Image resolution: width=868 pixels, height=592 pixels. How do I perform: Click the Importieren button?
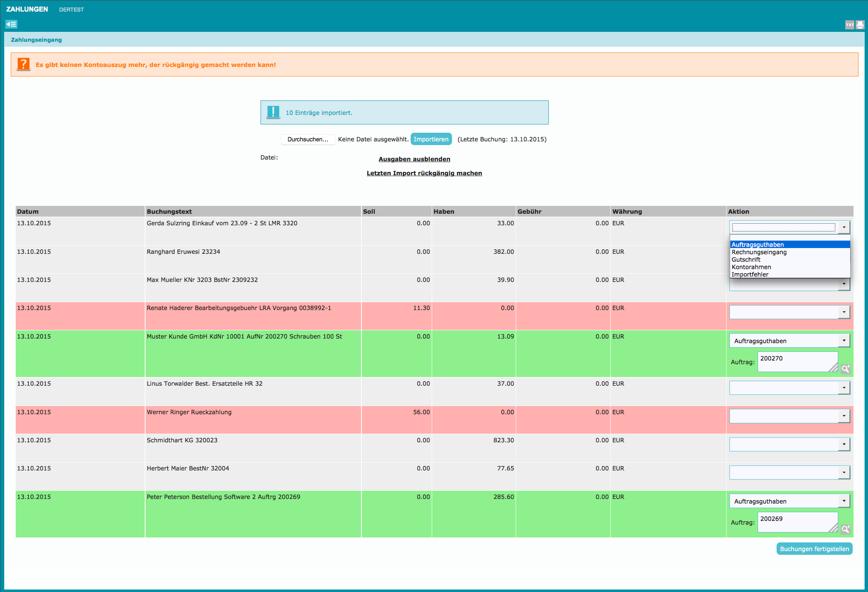point(431,139)
